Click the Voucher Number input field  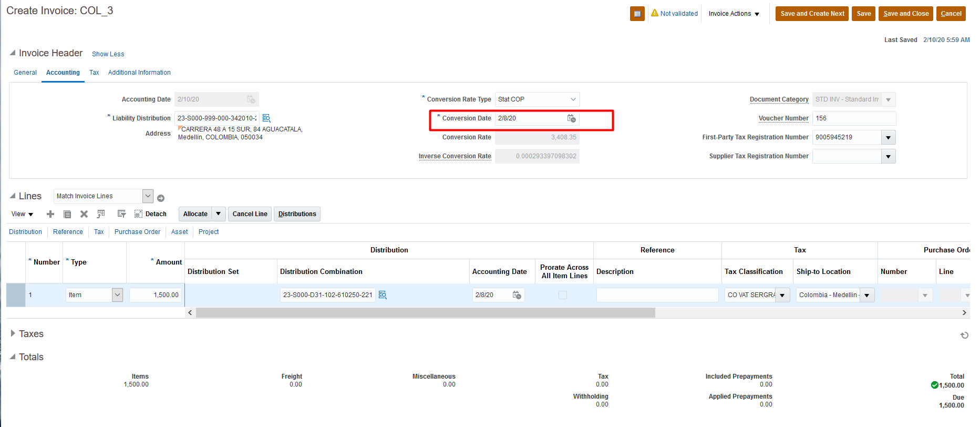(x=854, y=118)
